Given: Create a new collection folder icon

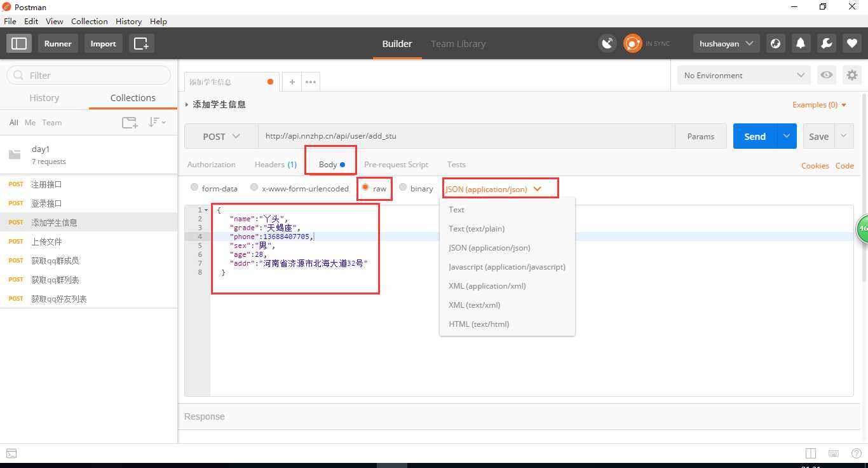Looking at the screenshot, I should tap(130, 123).
